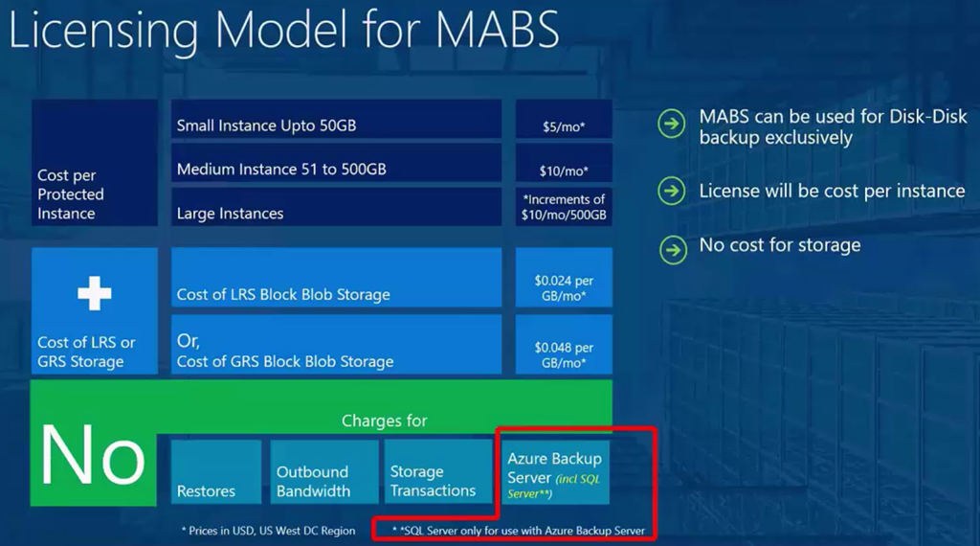The width and height of the screenshot is (980, 546).
Task: Select Small Instance Upto 50GB row
Action: 336,119
